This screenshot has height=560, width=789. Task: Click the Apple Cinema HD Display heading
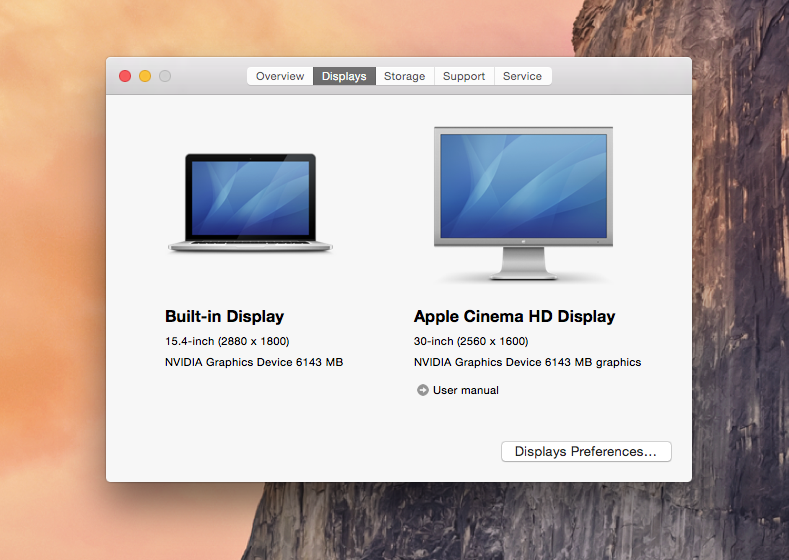tap(514, 316)
